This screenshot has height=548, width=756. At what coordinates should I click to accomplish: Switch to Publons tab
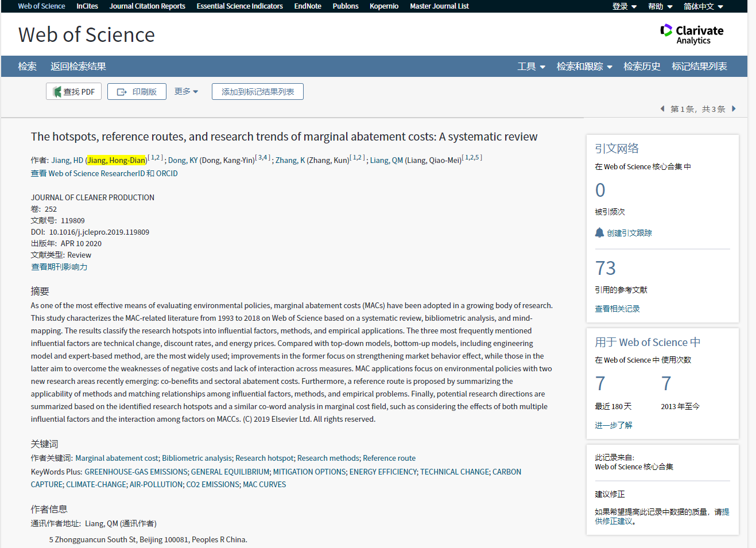click(x=346, y=6)
